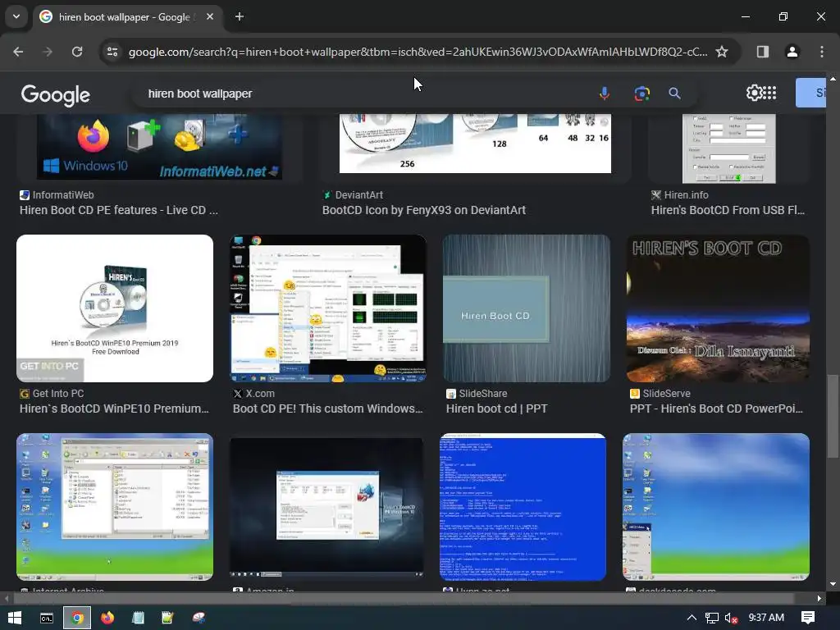Image resolution: width=840 pixels, height=630 pixels.
Task: Open Google quick settings gear
Action: coord(755,93)
